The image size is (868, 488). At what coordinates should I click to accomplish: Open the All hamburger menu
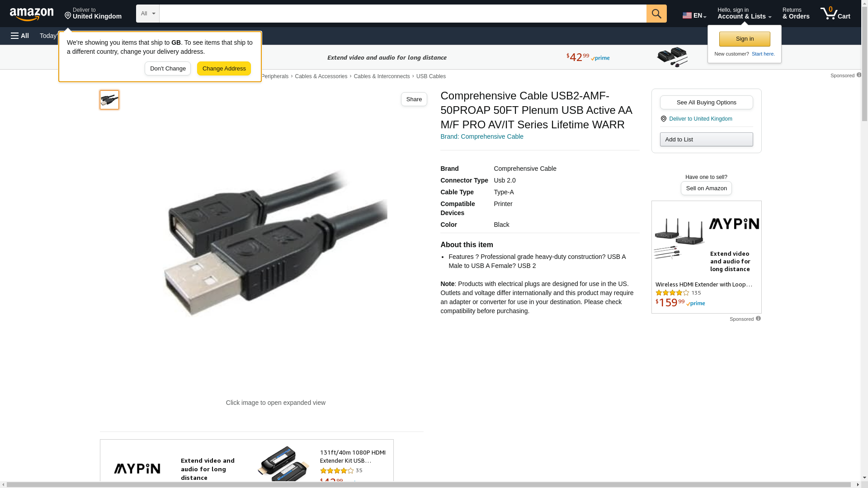click(20, 36)
